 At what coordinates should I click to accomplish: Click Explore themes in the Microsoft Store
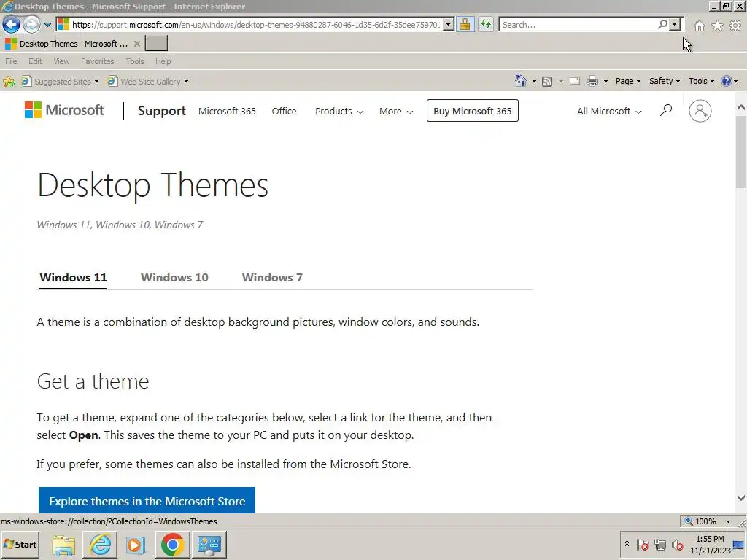tap(147, 501)
